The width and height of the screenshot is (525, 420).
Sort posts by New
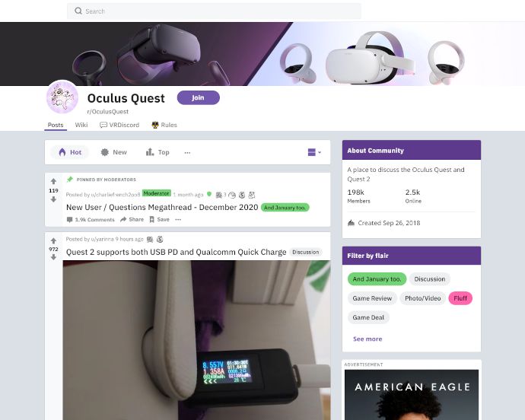pos(114,152)
